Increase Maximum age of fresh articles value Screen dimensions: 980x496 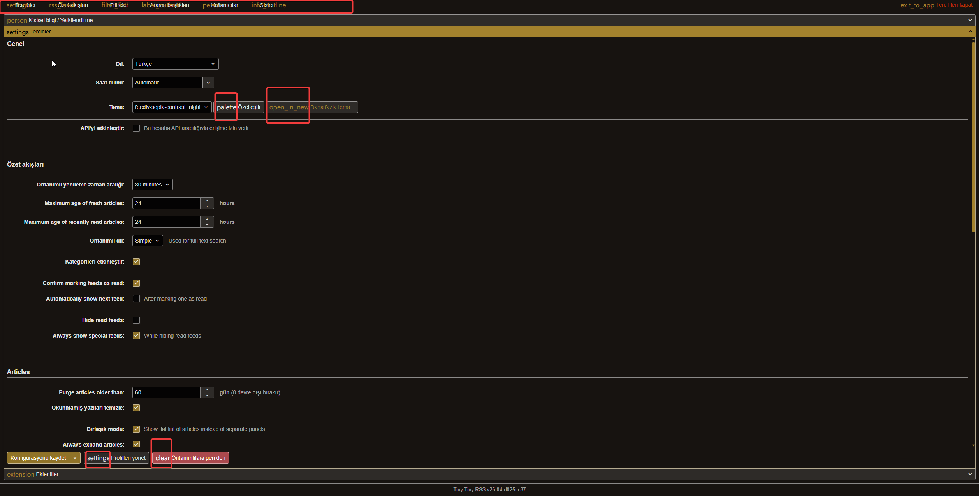pyautogui.click(x=207, y=201)
